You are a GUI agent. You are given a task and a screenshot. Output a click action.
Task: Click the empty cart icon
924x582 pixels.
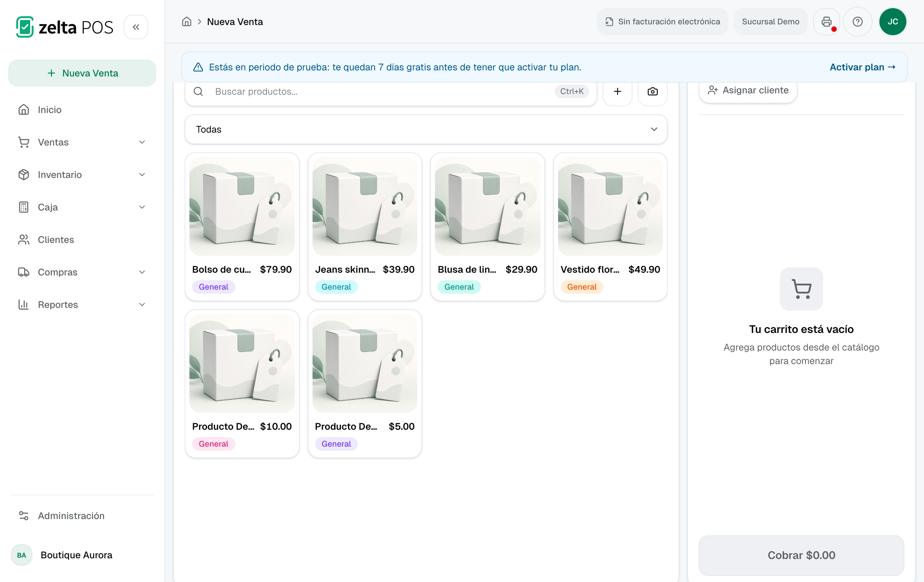coord(801,289)
